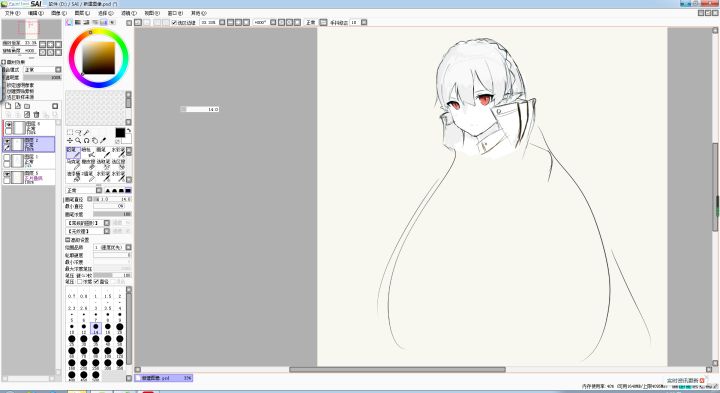Show the color wheel panel icon
Screen dimensions: 720x393
pyautogui.click(x=69, y=22)
